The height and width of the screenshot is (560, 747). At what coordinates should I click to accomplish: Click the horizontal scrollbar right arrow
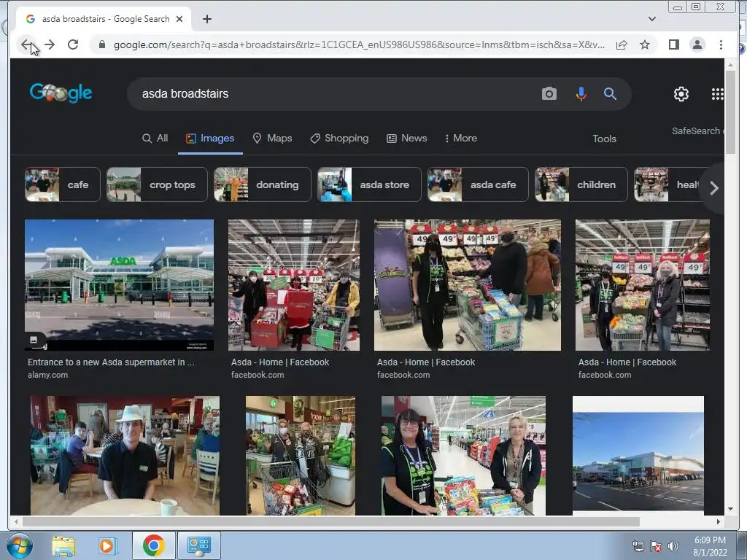719,521
